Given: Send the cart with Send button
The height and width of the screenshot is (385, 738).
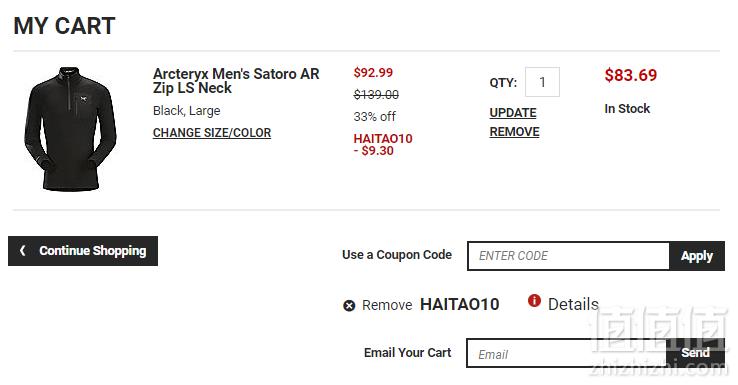Looking at the screenshot, I should [695, 353].
